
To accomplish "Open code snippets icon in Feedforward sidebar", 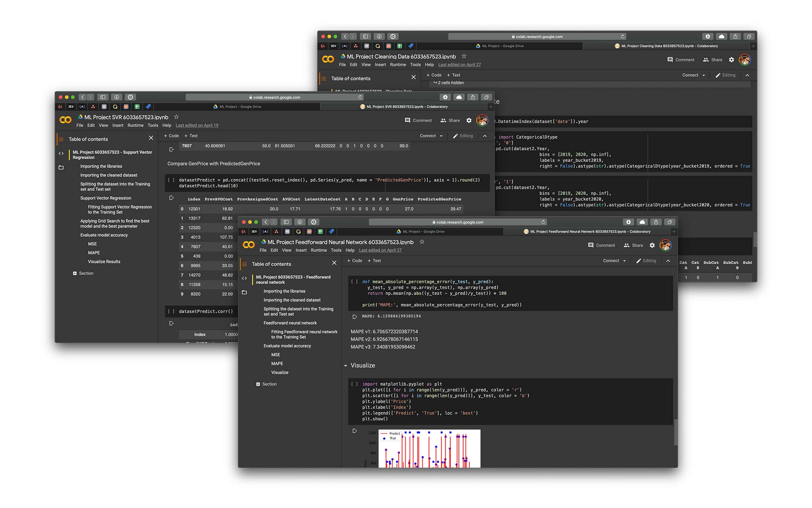I will (244, 278).
